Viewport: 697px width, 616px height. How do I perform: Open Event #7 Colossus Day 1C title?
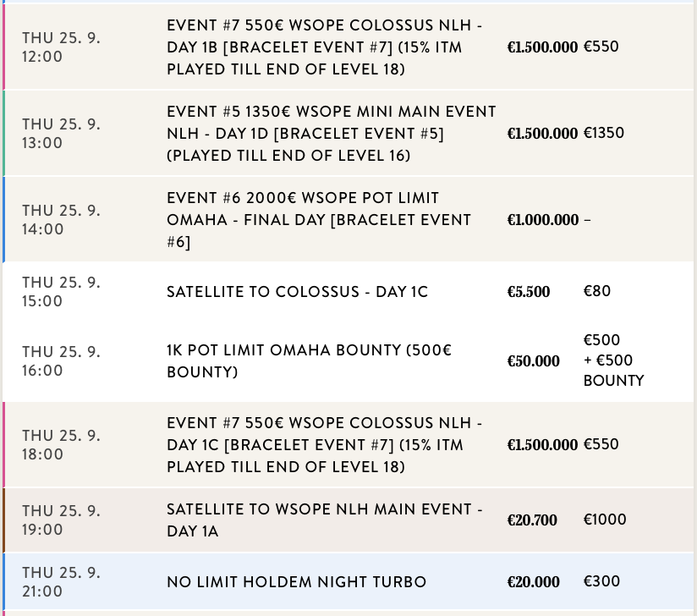click(326, 445)
